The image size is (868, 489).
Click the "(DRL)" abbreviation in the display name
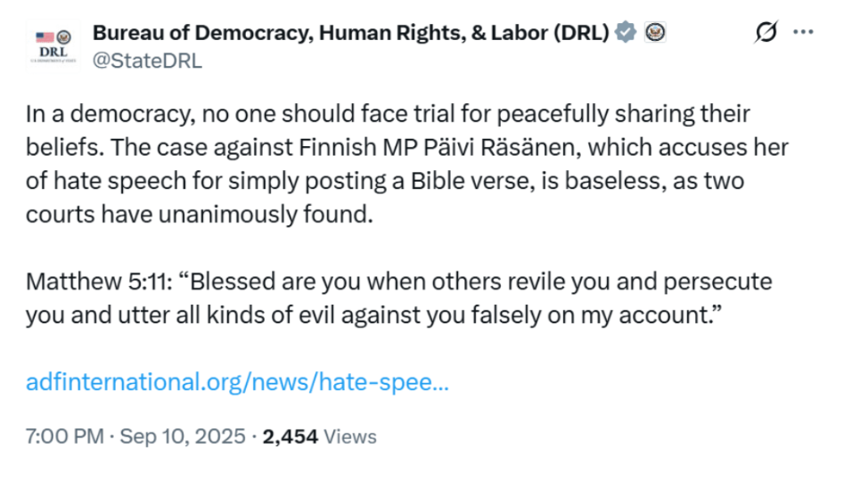[580, 33]
